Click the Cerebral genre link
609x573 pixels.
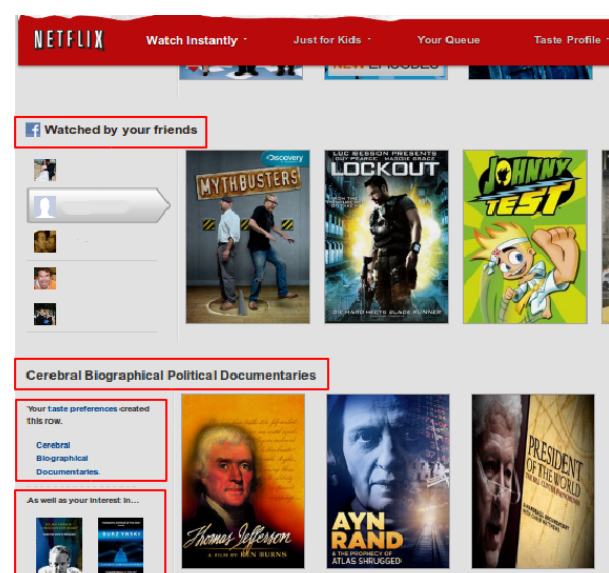coord(53,445)
